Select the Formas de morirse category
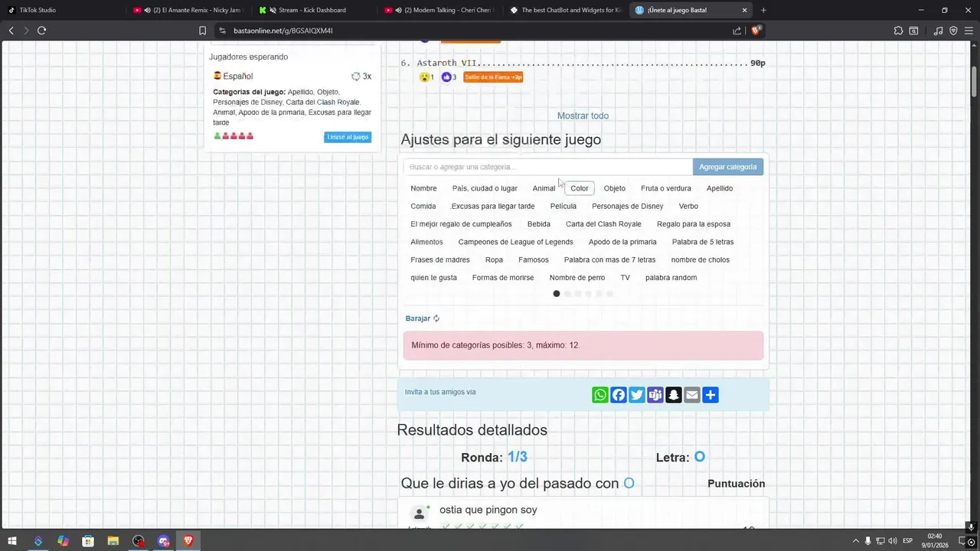 tap(503, 278)
